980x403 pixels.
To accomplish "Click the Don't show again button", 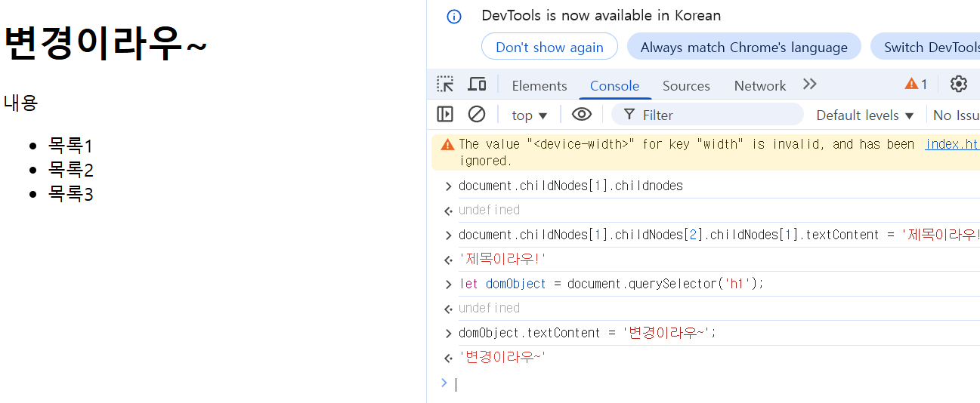I will pyautogui.click(x=549, y=47).
